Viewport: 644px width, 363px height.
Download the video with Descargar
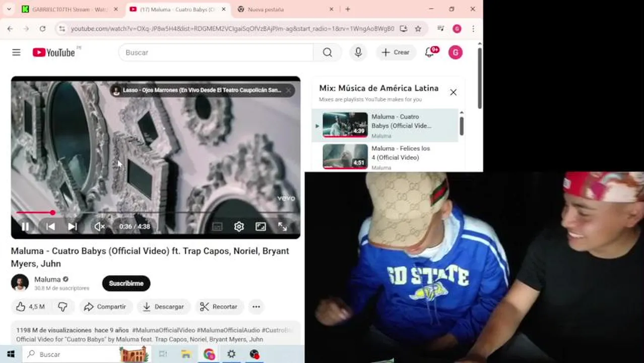click(x=163, y=307)
